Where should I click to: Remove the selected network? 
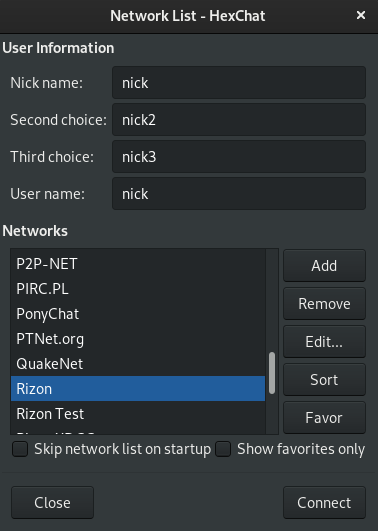click(324, 303)
